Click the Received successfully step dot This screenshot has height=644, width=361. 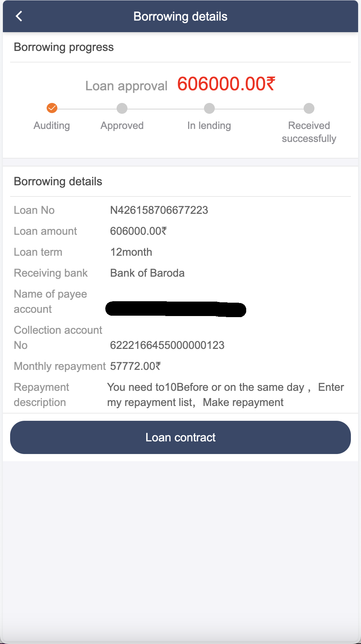pos(309,108)
